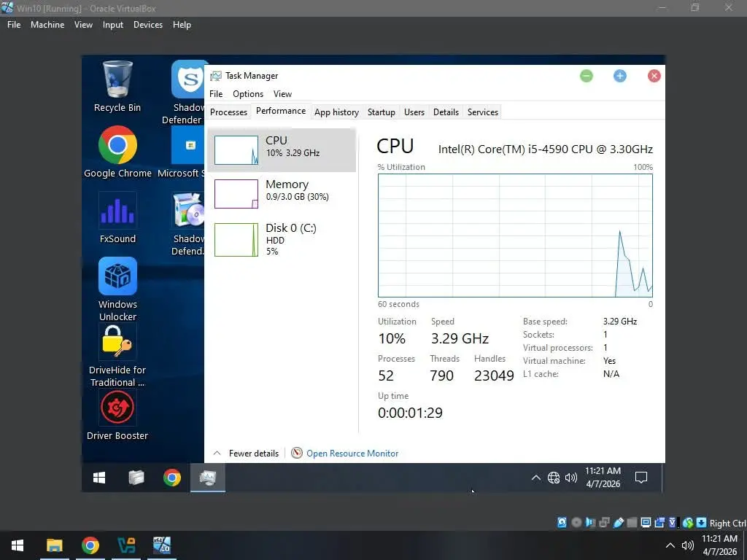This screenshot has width=747, height=560.
Task: Open Task Manager's Options menu
Action: coord(248,94)
